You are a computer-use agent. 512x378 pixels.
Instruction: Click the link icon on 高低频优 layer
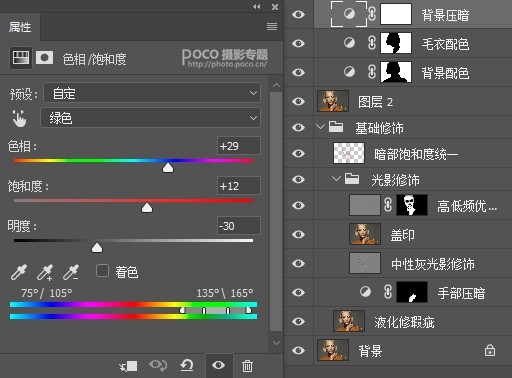388,205
